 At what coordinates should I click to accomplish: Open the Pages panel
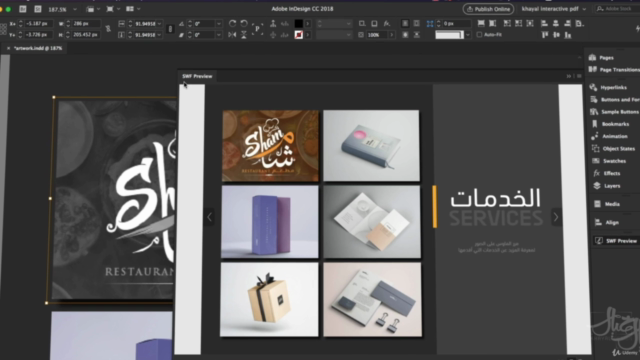pos(602,58)
